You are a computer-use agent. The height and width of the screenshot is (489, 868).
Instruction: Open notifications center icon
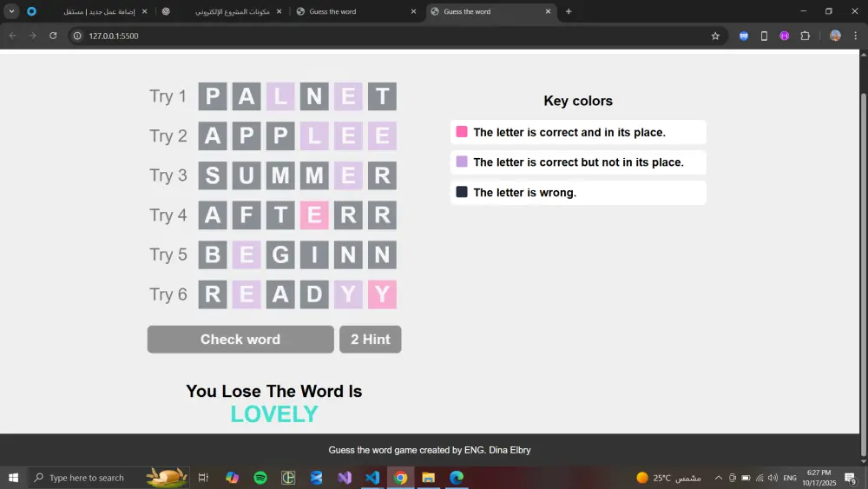(x=851, y=478)
